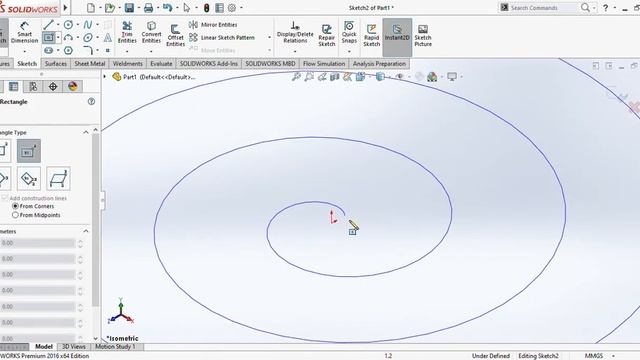
Task: Switch to the Sheet Metal tab
Action: click(x=90, y=64)
